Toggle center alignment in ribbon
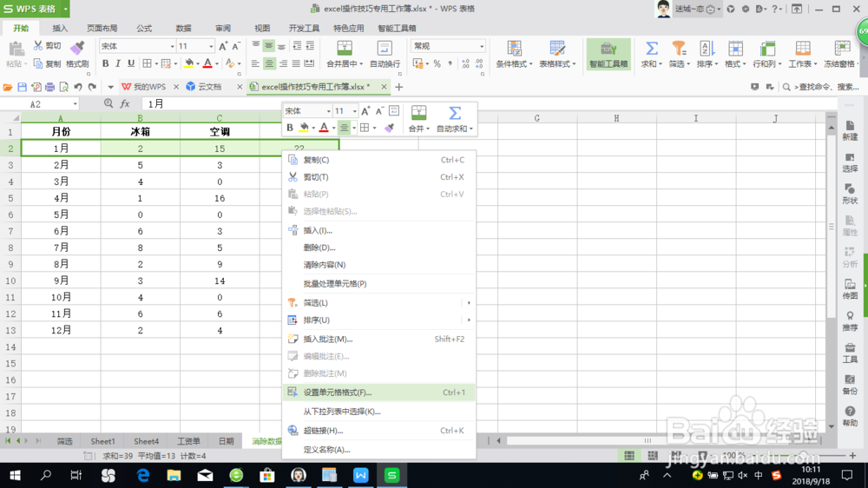This screenshot has width=868, height=488. [269, 63]
